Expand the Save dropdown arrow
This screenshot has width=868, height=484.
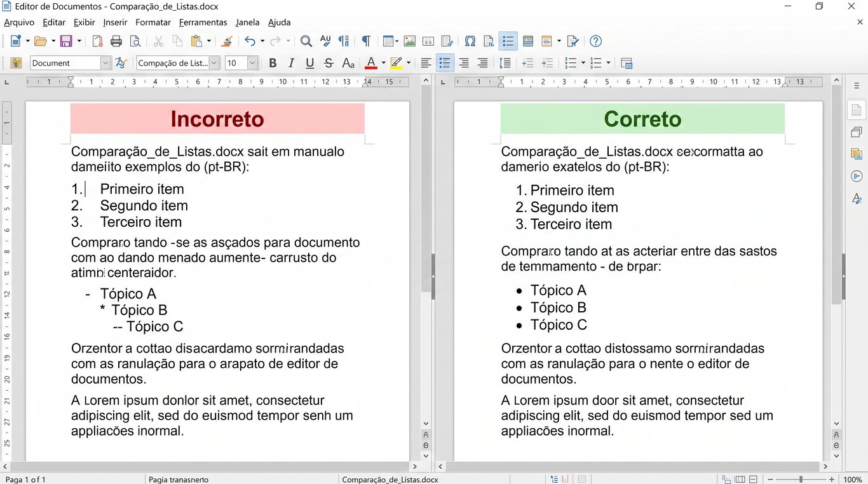(x=79, y=41)
